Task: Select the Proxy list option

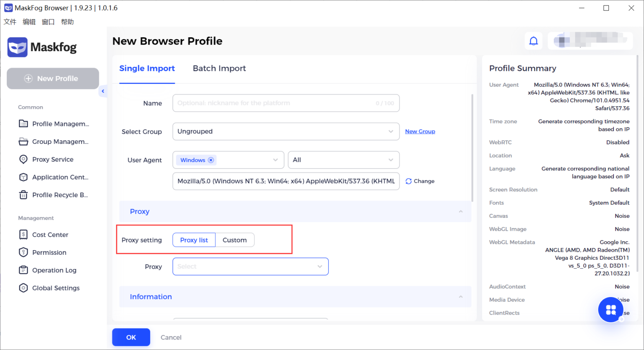Action: 194,240
